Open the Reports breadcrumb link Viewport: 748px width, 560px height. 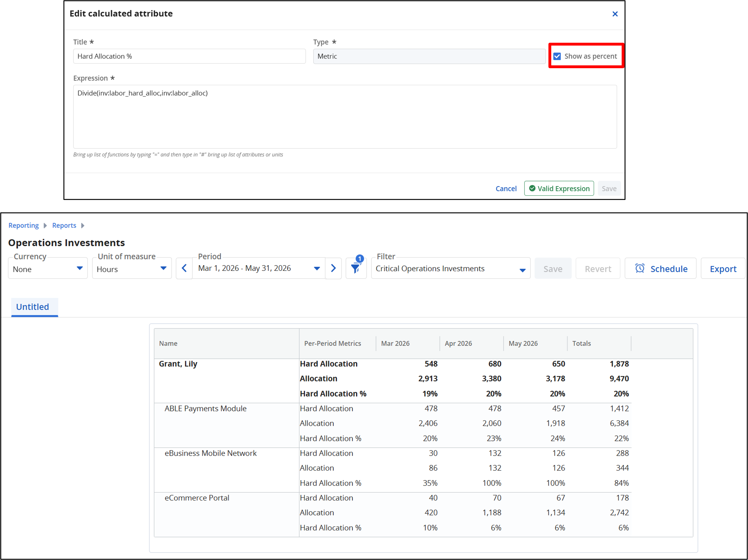click(64, 226)
